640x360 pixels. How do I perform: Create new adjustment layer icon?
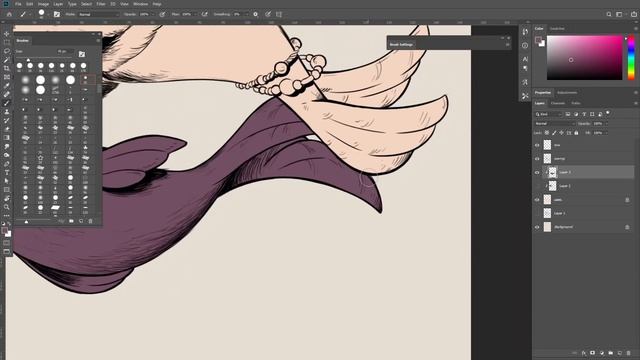click(602, 353)
